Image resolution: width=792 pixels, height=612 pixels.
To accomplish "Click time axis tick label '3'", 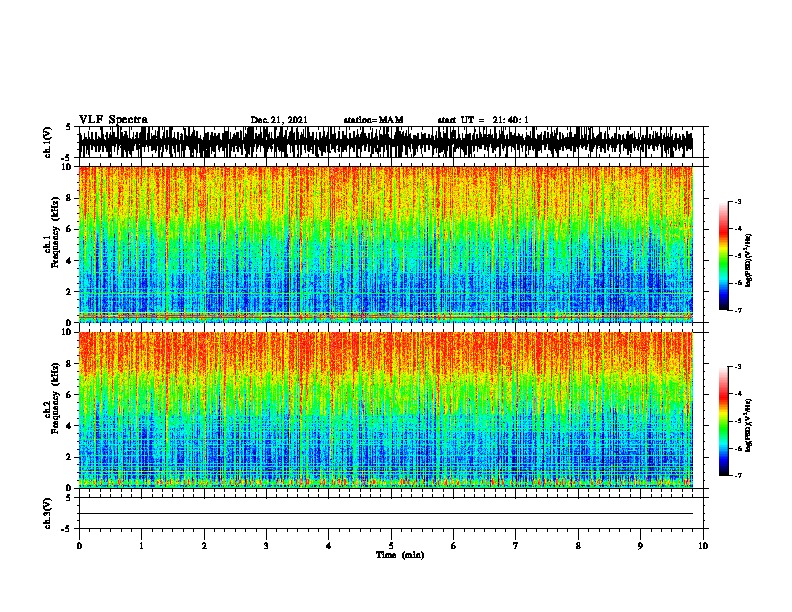I will 266,546.
